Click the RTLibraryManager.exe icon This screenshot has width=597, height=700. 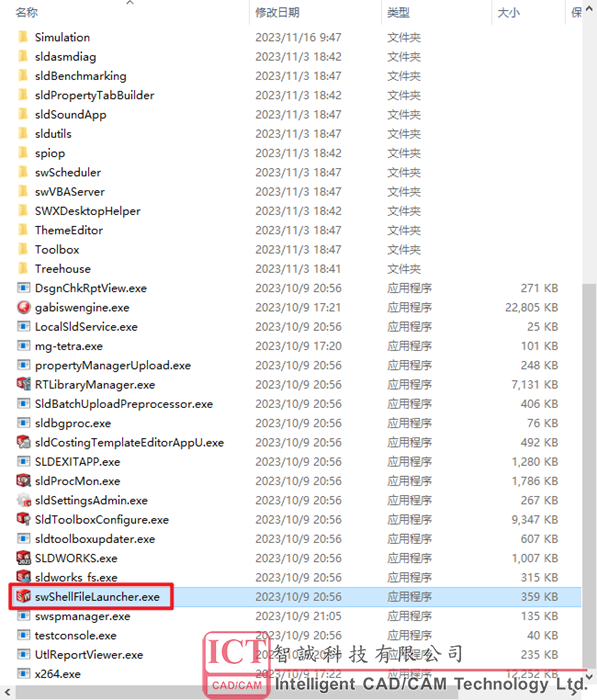pyautogui.click(x=23, y=384)
